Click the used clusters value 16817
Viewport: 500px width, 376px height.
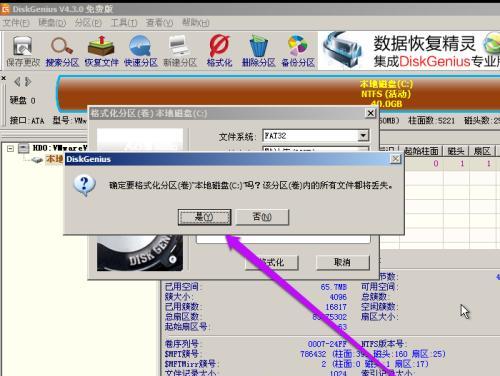pos(336,307)
